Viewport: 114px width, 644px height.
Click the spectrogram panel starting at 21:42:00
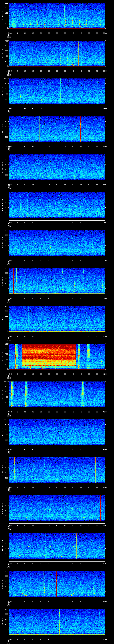(x=57, y=432)
